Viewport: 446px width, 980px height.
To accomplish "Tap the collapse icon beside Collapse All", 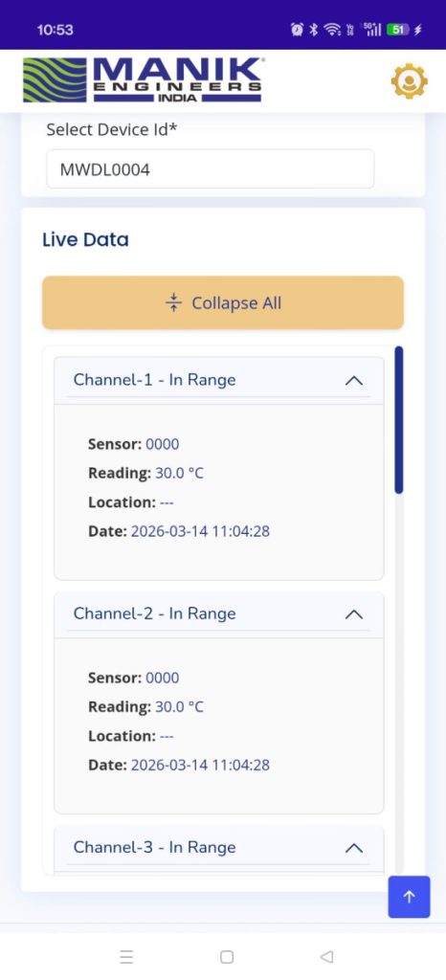I will coord(173,302).
